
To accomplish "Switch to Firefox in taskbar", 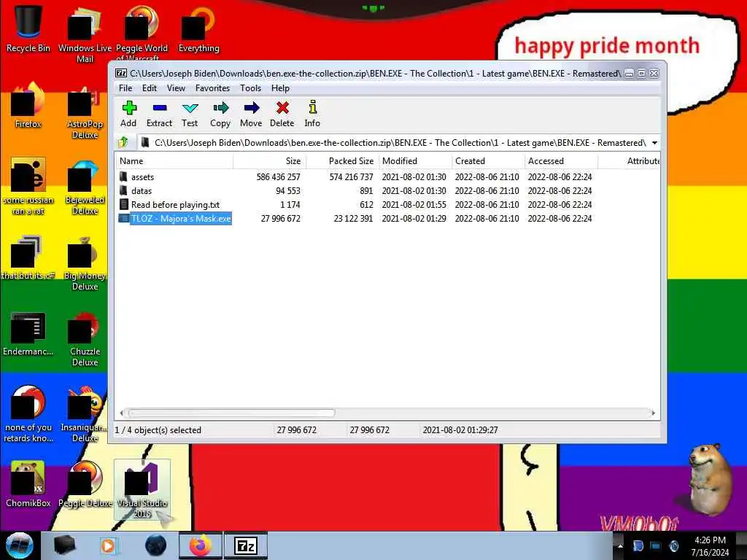I will tap(200, 545).
